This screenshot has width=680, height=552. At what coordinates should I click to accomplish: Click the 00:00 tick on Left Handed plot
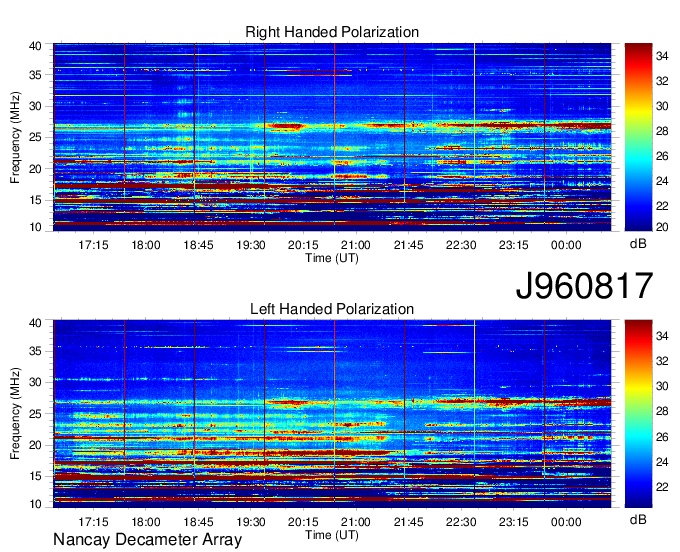pos(566,522)
